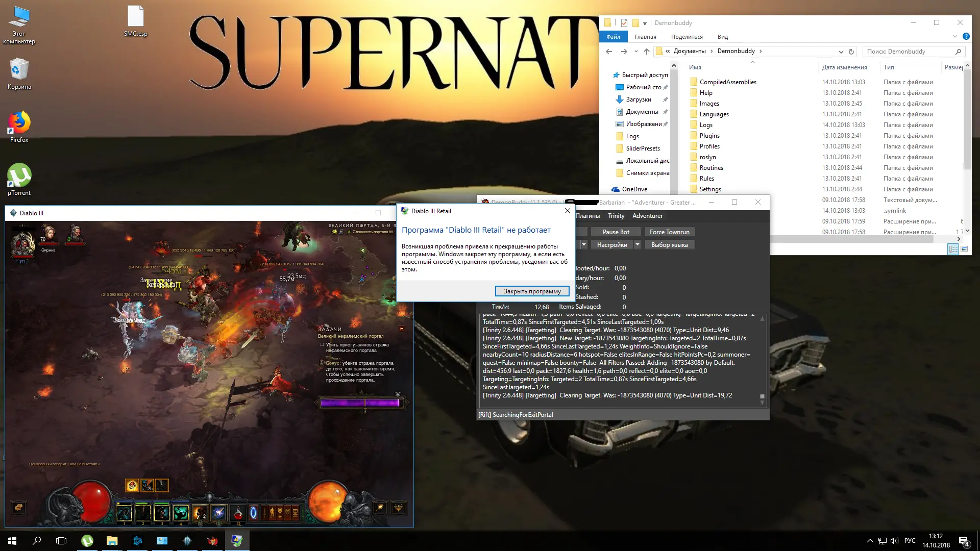Screen dimensions: 980x551
Task: Click Закрыть программу button
Action: [532, 291]
